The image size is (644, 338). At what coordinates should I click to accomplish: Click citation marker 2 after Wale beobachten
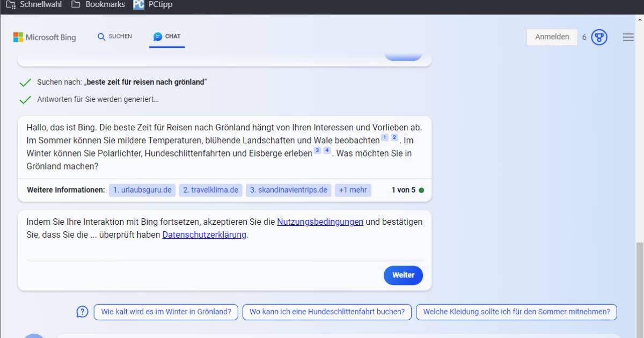[x=393, y=137]
